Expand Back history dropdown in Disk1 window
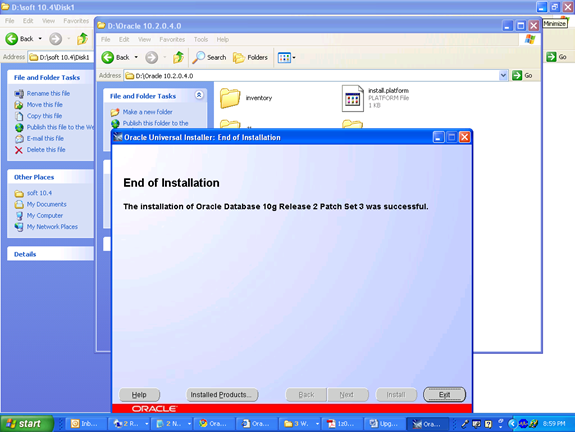The width and height of the screenshot is (576, 433). click(x=40, y=39)
